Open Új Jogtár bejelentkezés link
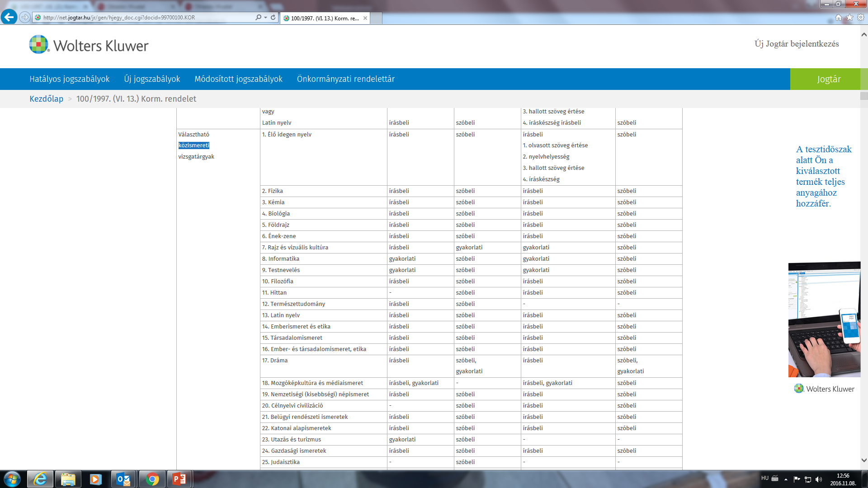Screen dimensions: 868x488 [797, 44]
